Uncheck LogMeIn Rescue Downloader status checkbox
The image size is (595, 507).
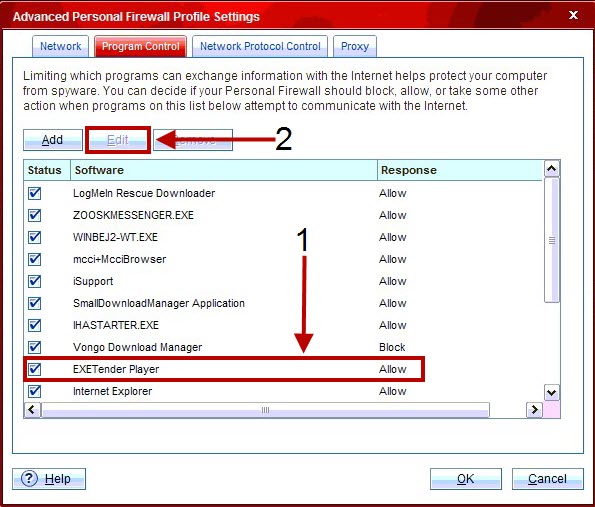(35, 193)
